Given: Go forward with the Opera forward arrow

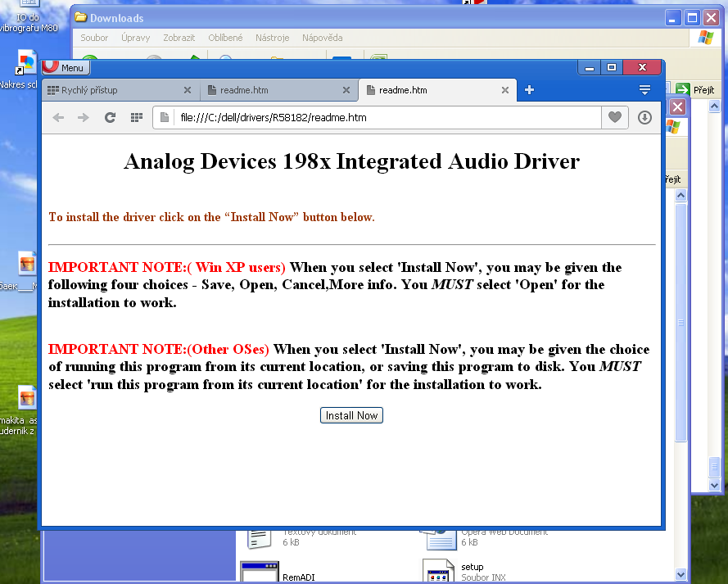Looking at the screenshot, I should click(x=83, y=117).
